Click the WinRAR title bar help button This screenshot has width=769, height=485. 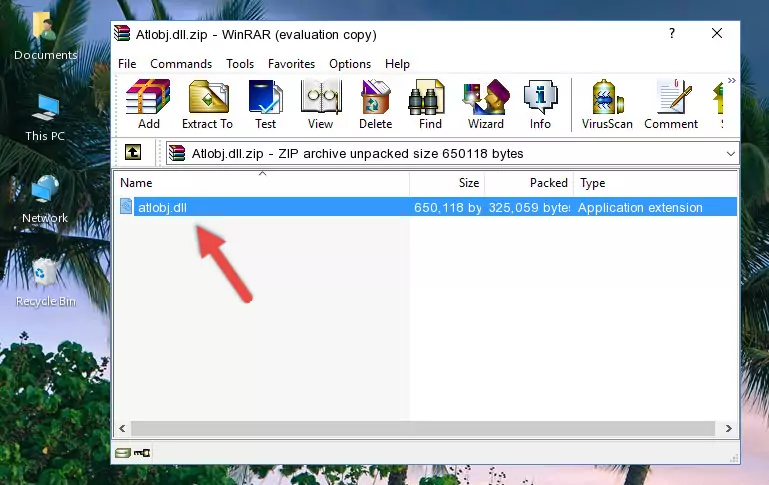[672, 33]
